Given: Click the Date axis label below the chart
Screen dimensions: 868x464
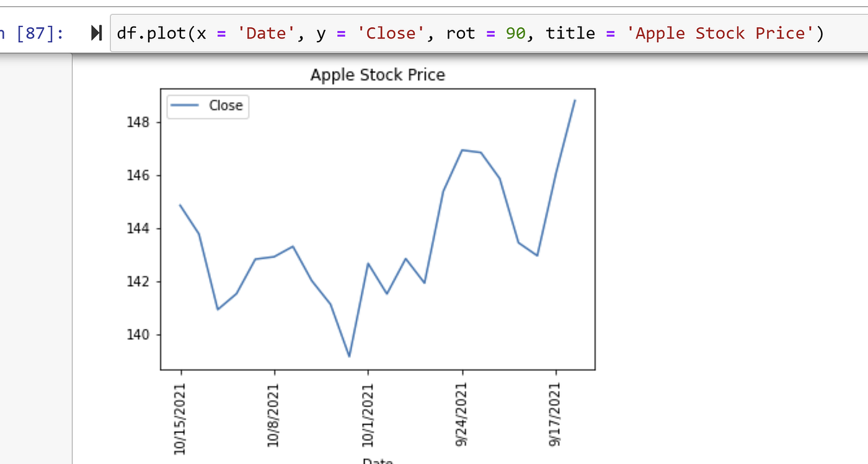Looking at the screenshot, I should click(378, 461).
